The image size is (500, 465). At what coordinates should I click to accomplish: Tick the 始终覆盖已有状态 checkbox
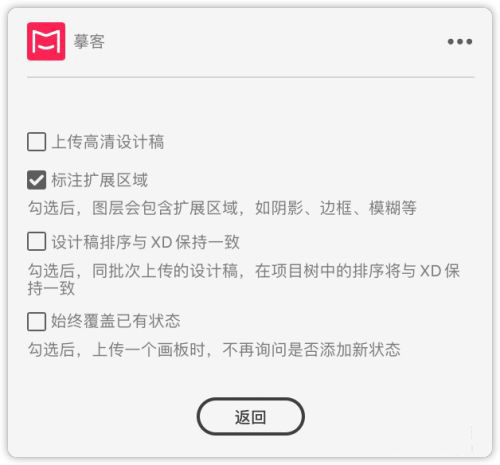[x=37, y=321]
